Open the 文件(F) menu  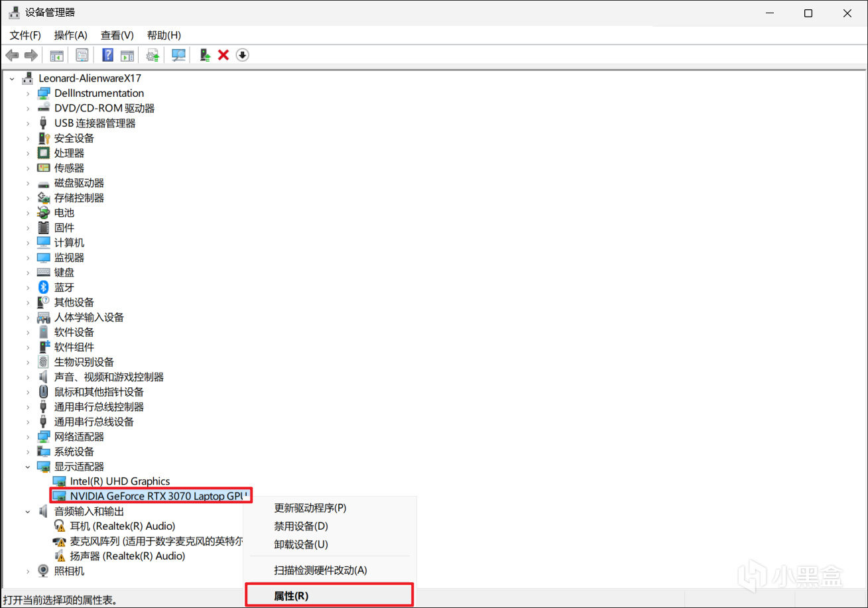click(25, 35)
